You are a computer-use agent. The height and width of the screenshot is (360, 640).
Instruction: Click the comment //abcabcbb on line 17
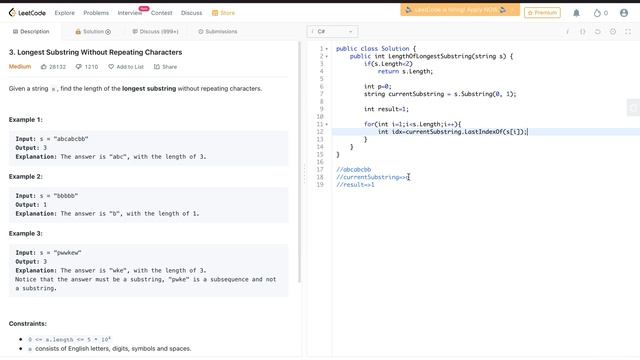point(353,169)
